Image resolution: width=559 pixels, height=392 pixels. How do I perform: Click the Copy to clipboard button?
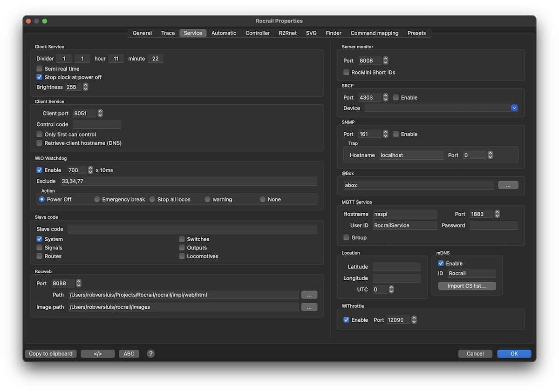point(50,354)
